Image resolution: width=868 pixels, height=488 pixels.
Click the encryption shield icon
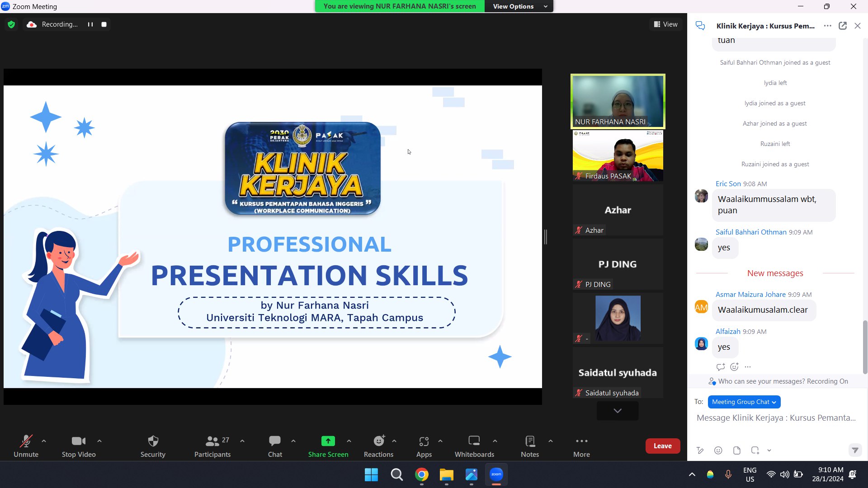pyautogui.click(x=11, y=24)
